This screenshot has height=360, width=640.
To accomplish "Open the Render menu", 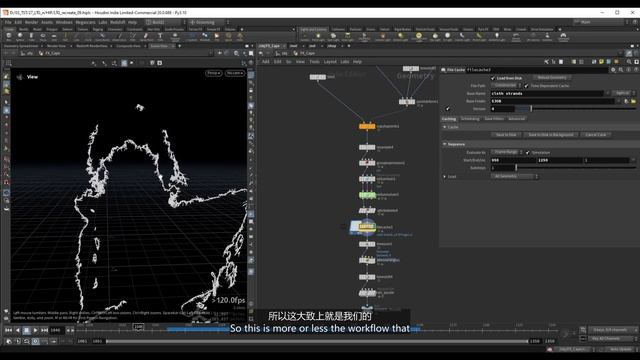I will tap(31, 22).
